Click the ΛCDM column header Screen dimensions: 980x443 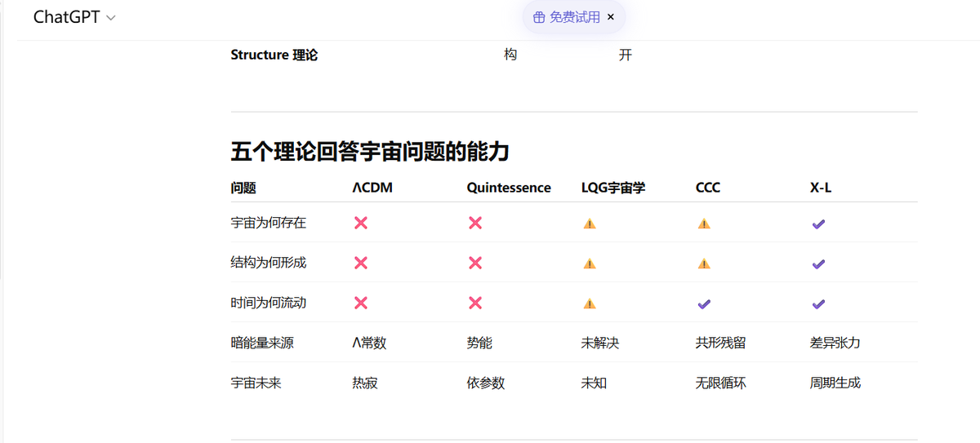click(x=372, y=188)
